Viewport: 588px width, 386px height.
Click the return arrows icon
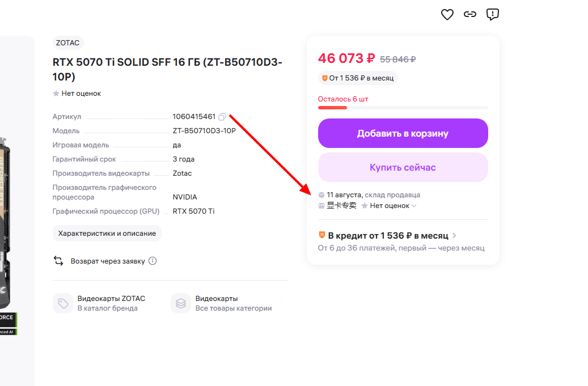click(58, 261)
